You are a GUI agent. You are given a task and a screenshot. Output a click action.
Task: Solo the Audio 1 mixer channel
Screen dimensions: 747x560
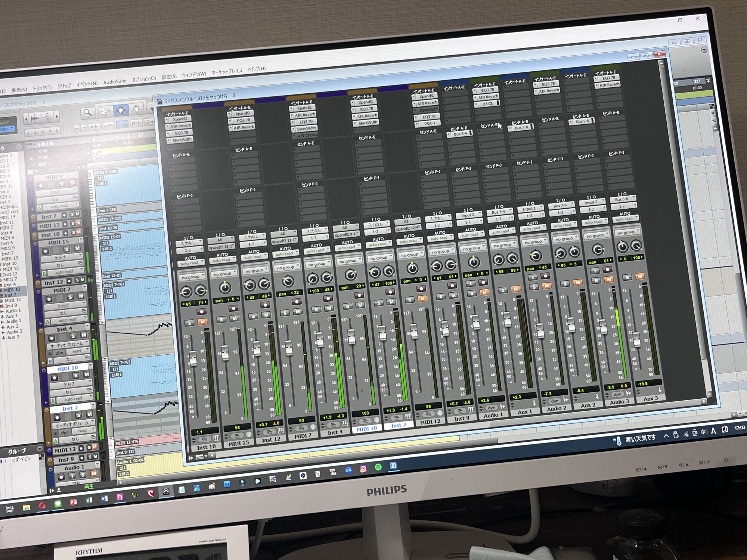pyautogui.click(x=472, y=293)
